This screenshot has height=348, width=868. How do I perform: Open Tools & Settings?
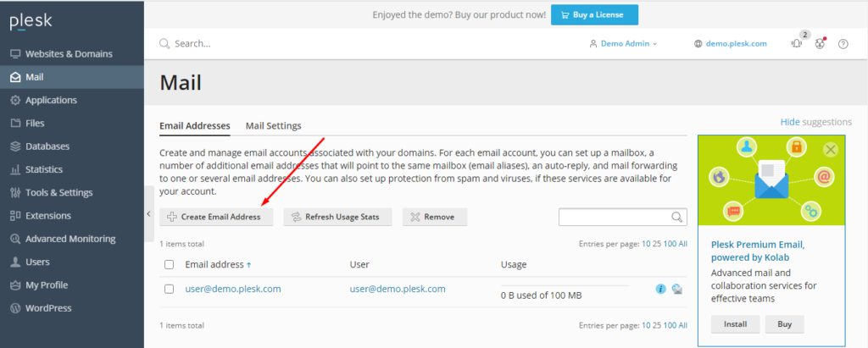72,192
